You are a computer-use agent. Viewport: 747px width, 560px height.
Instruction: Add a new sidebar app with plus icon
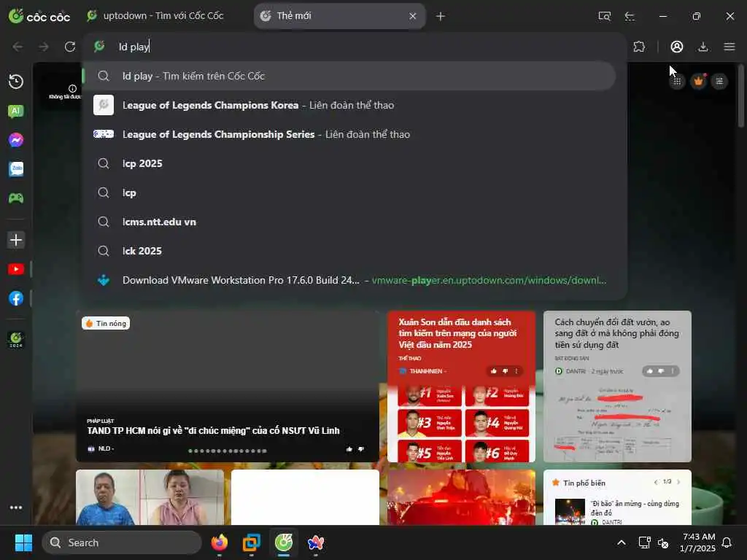click(x=16, y=239)
